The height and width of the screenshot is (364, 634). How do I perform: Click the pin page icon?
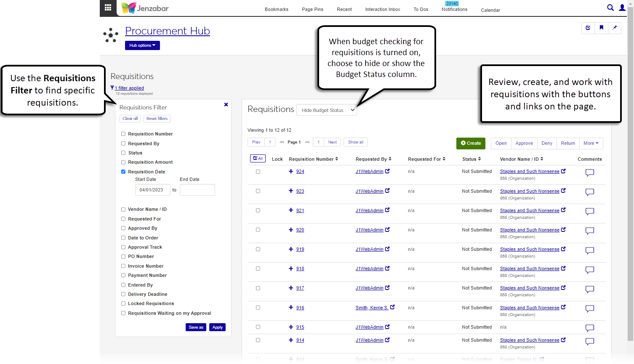pos(615,28)
